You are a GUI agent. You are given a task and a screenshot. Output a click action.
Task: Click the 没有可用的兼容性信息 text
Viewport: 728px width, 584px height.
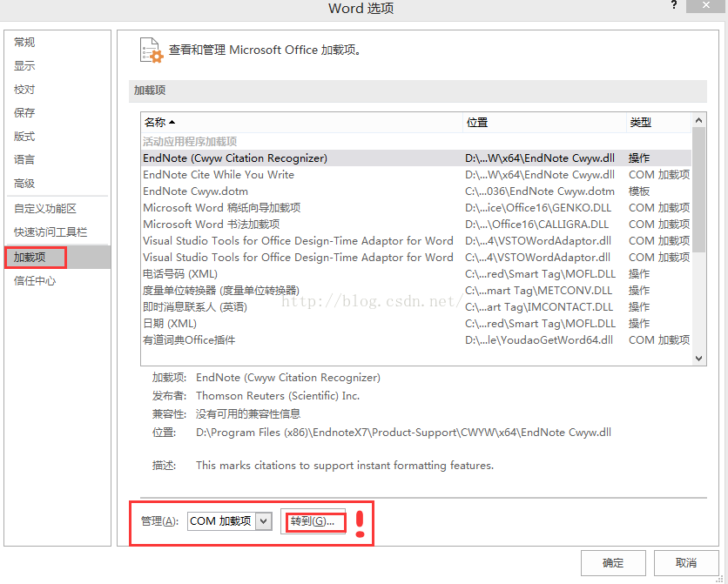248,413
